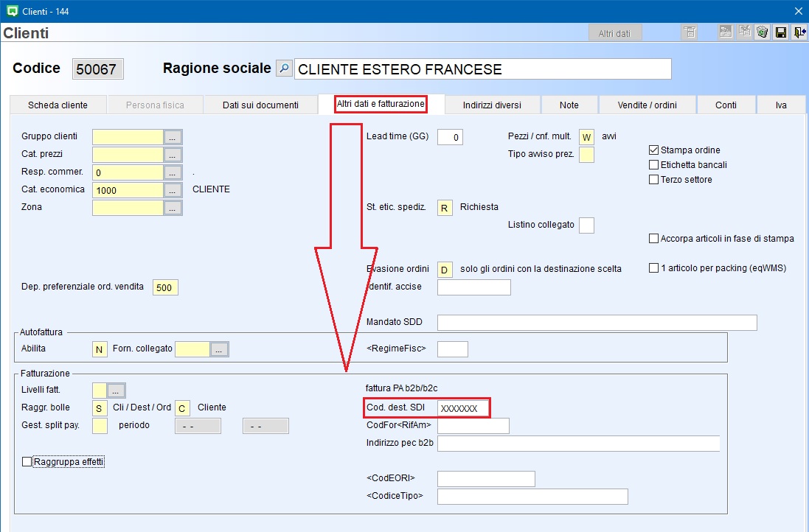Click Cat. economica field with 1000

[x=128, y=190]
